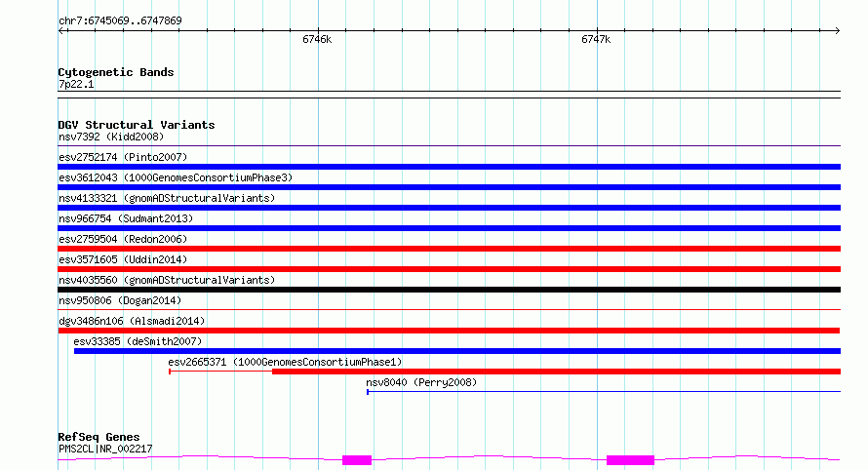Click the red bar under dgv3486n106

pos(449,331)
